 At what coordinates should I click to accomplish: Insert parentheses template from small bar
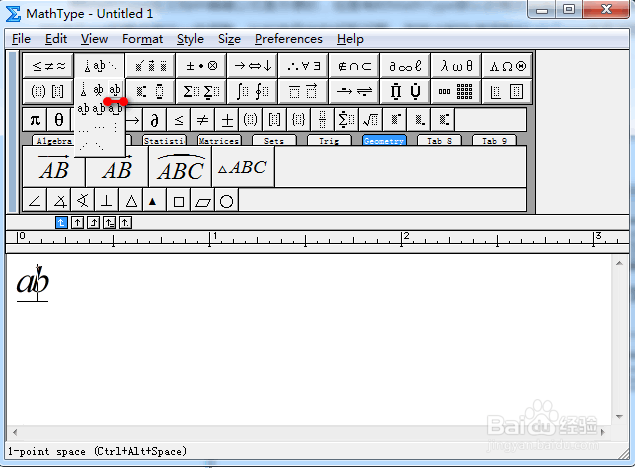pyautogui.click(x=250, y=120)
